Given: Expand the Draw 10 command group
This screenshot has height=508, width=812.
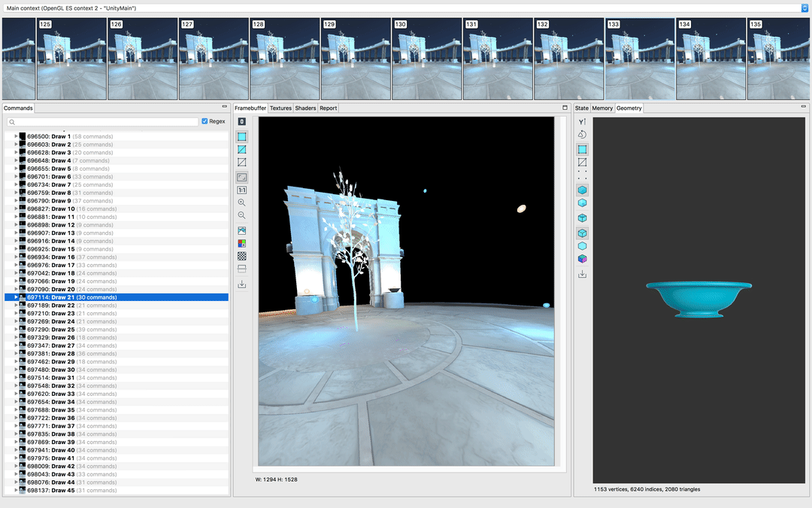Looking at the screenshot, I should tap(16, 209).
